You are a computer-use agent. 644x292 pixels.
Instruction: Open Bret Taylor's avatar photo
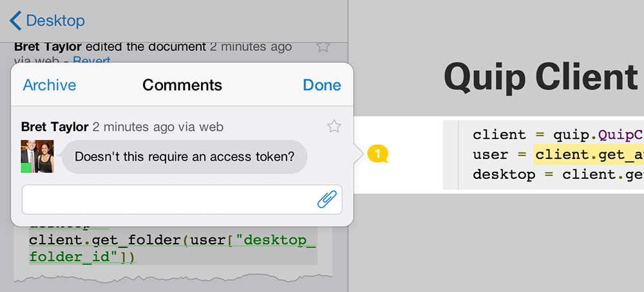pos(37,156)
